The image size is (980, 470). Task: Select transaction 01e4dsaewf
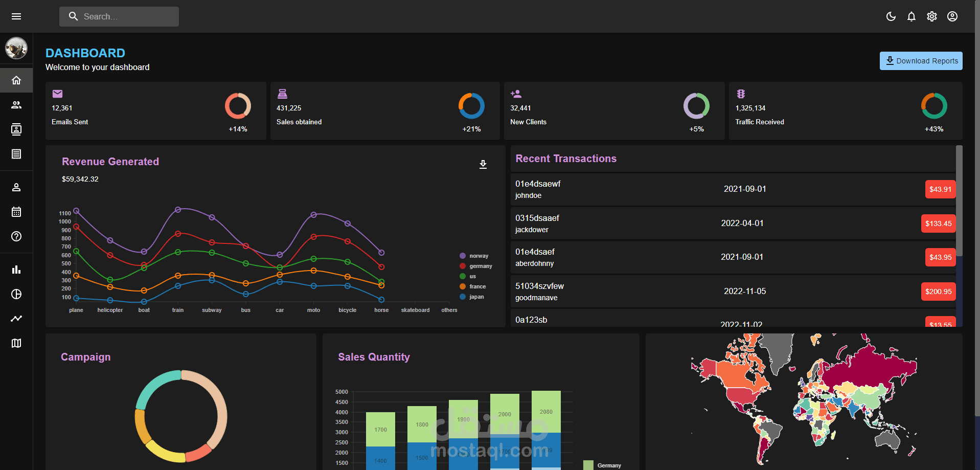pos(733,189)
